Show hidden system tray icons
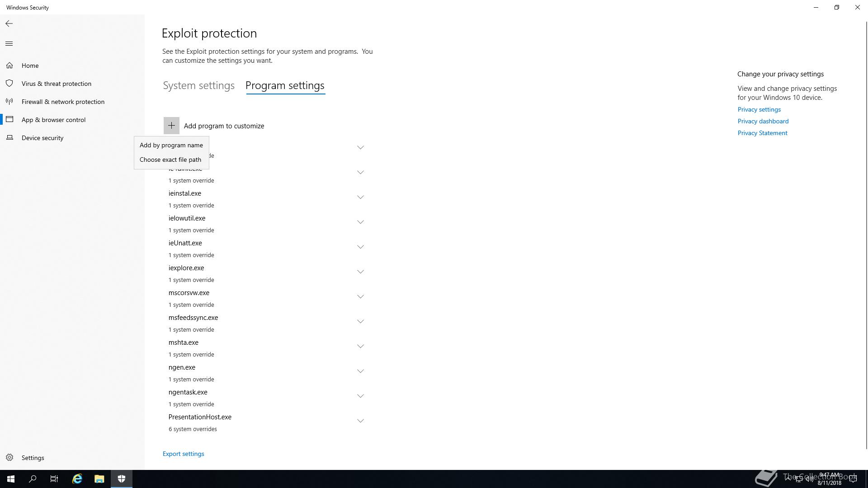Viewport: 868px width, 488px height. coord(788,479)
